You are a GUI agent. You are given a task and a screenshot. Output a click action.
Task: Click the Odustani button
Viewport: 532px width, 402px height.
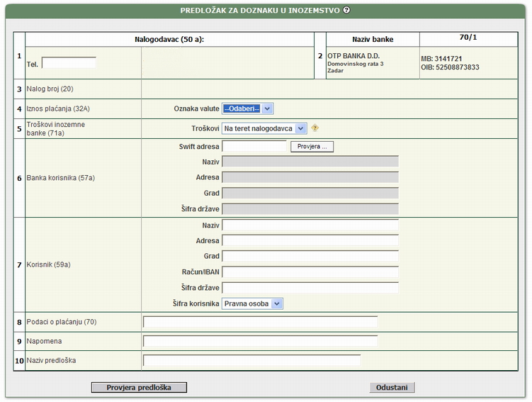coord(392,388)
